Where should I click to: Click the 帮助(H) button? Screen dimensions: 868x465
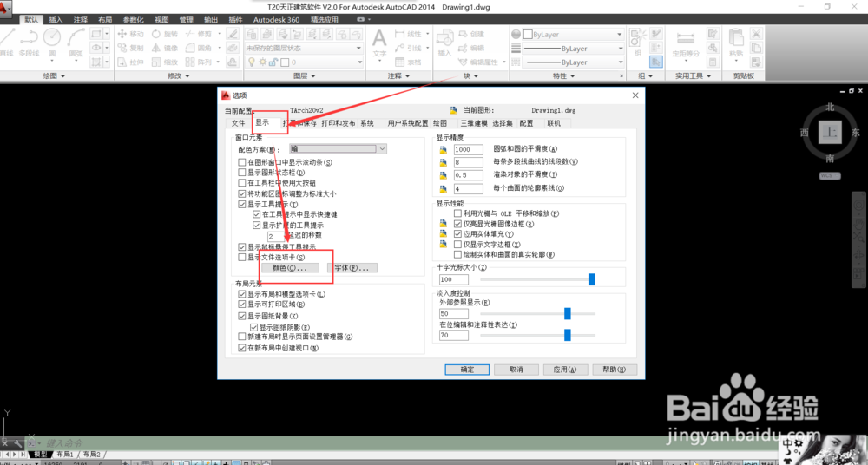(x=614, y=370)
